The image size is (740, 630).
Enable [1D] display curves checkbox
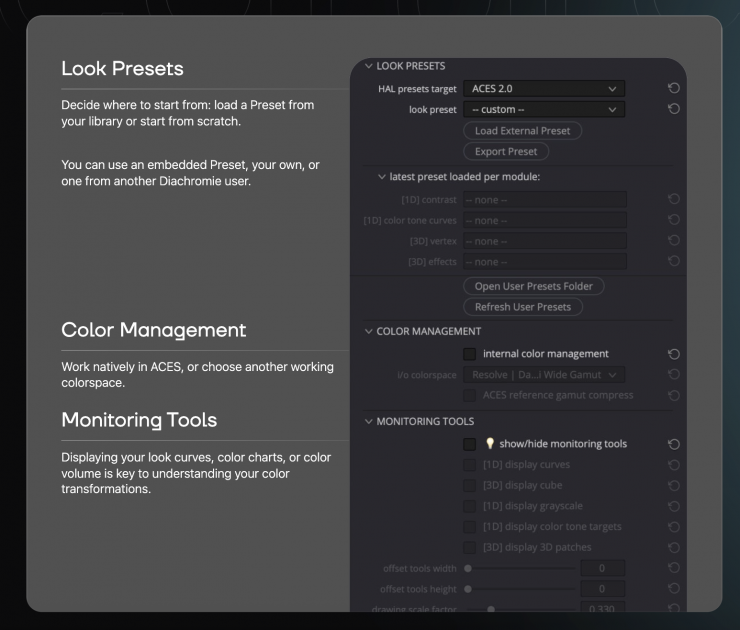coord(469,465)
